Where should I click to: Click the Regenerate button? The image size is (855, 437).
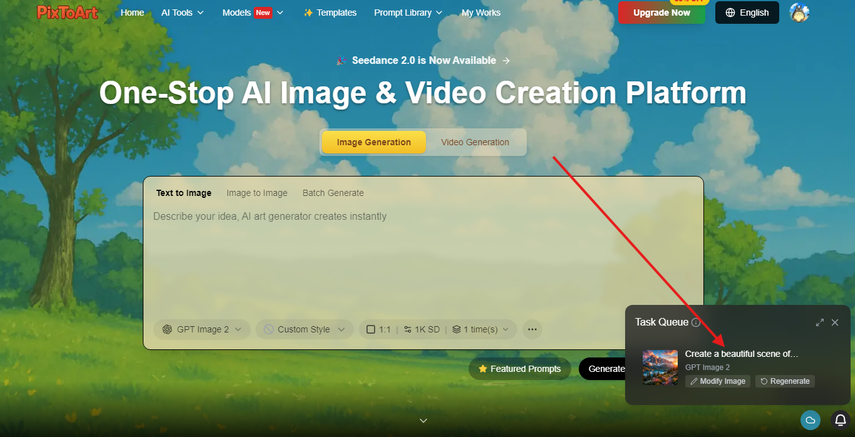(x=785, y=381)
